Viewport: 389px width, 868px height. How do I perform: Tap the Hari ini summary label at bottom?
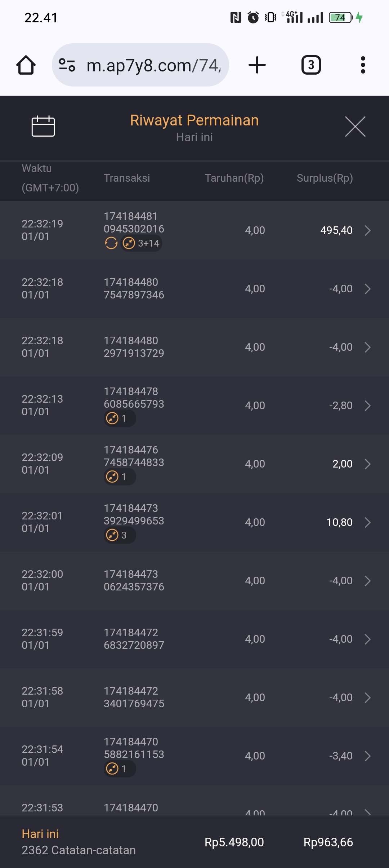click(x=40, y=834)
